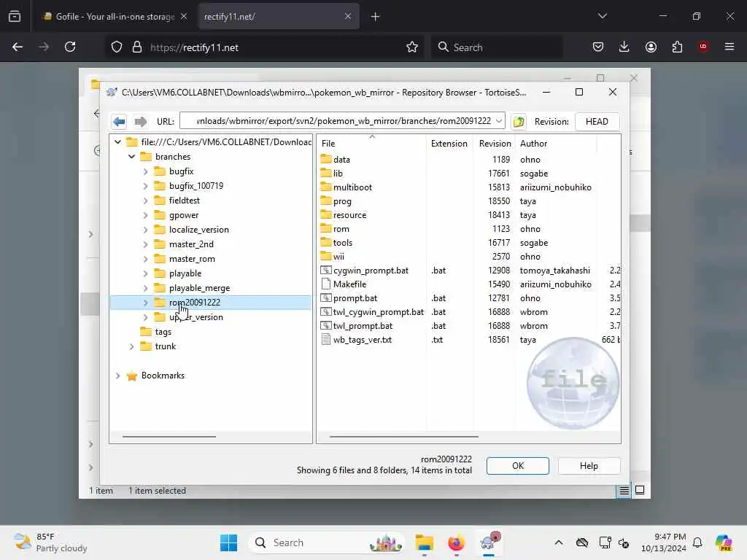Viewport: 747px width, 560px height.
Task: Open the browser Downloads icon
Action: tap(624, 47)
